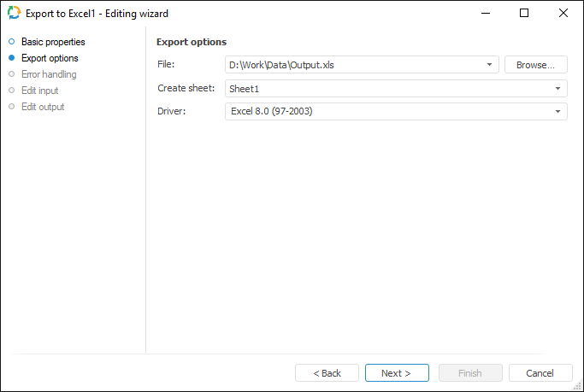The height and width of the screenshot is (392, 584).
Task: Click inside the File path text field
Action: 352,65
